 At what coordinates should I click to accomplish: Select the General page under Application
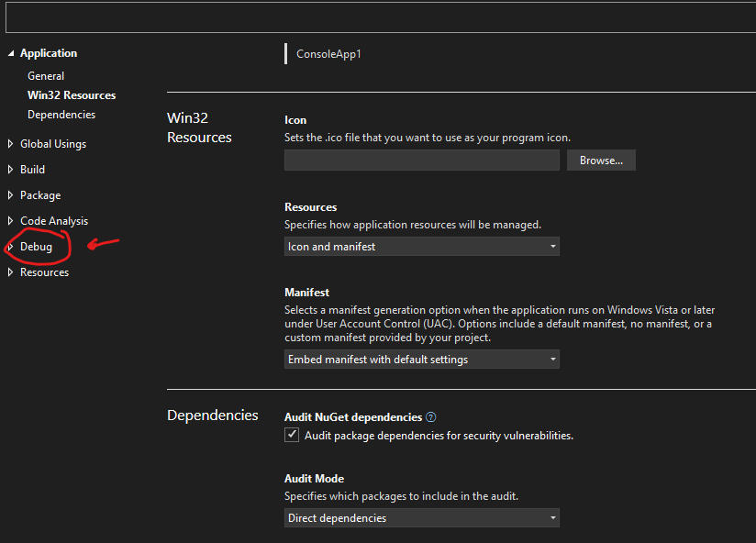[x=46, y=76]
